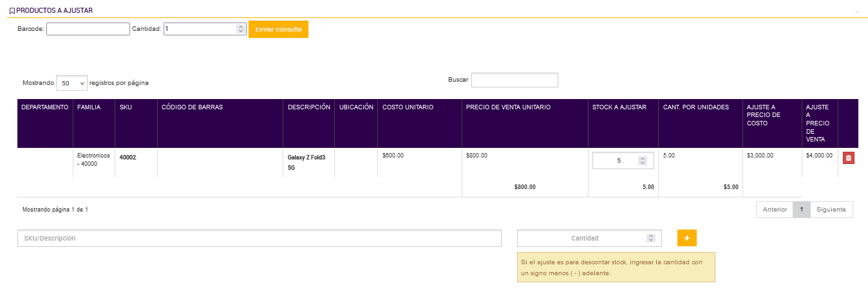Click the Descripción column header
868x299 pixels.
308,107
